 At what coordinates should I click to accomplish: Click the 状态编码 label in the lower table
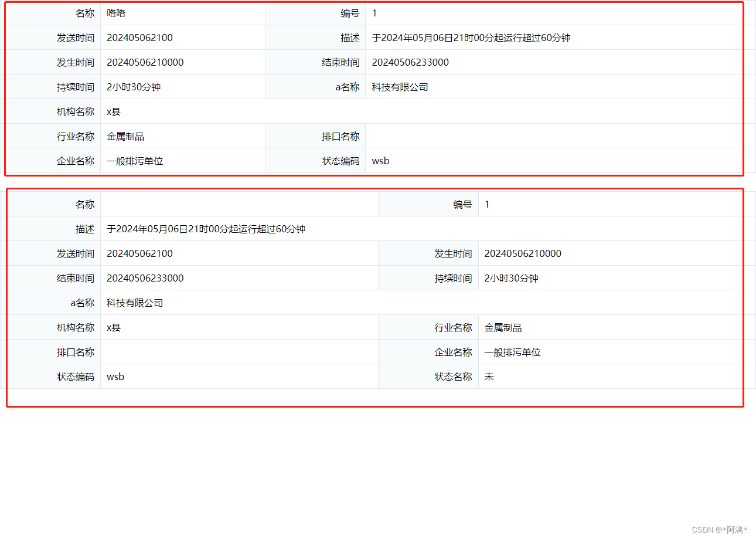point(76,377)
